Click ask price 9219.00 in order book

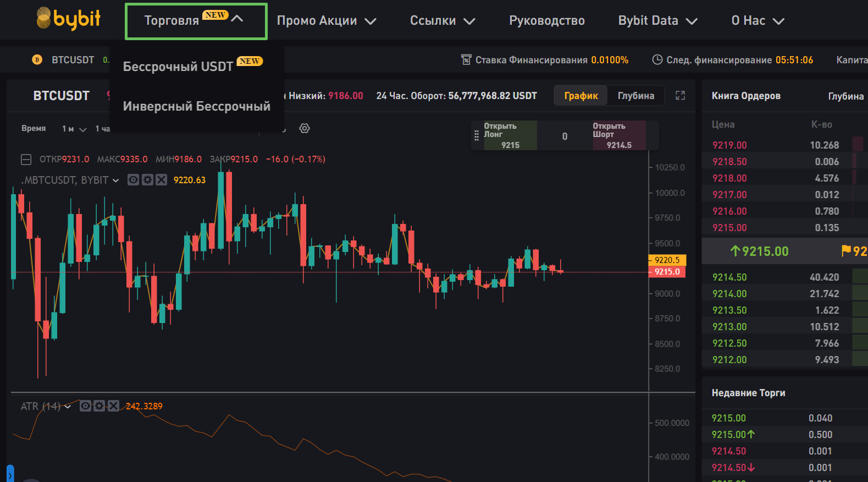point(729,145)
